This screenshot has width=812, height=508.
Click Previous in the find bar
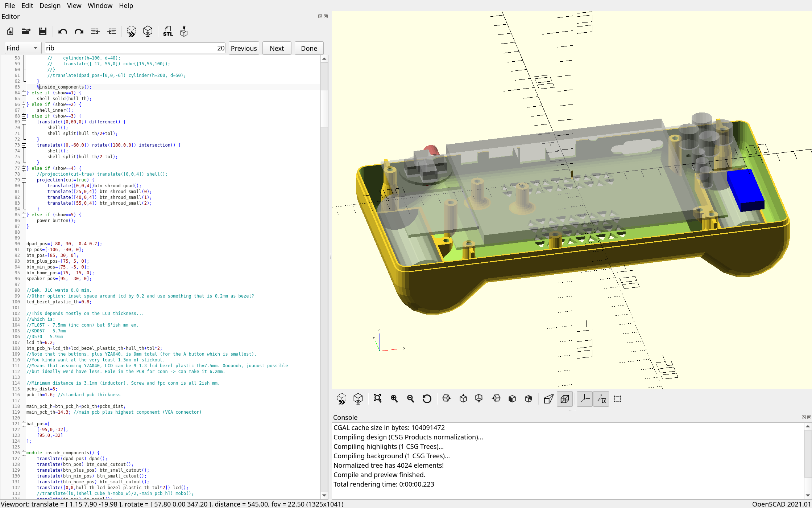(x=244, y=48)
